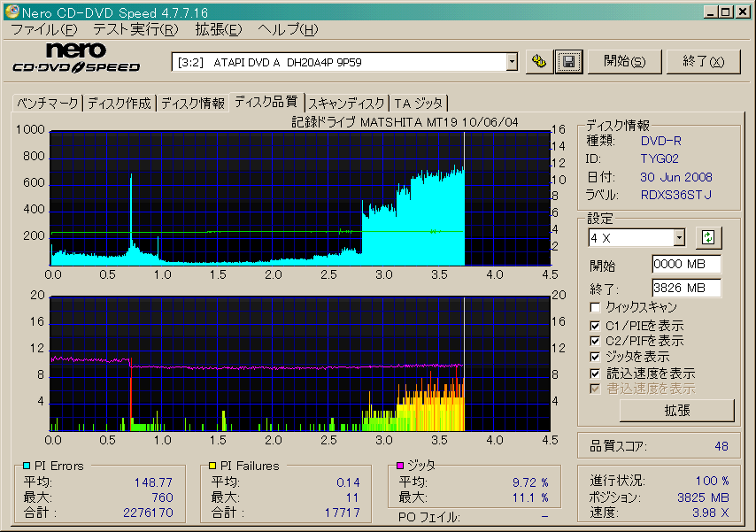Image resolution: width=756 pixels, height=532 pixels.
Task: Click the PO フェイル label
Action: point(429,517)
